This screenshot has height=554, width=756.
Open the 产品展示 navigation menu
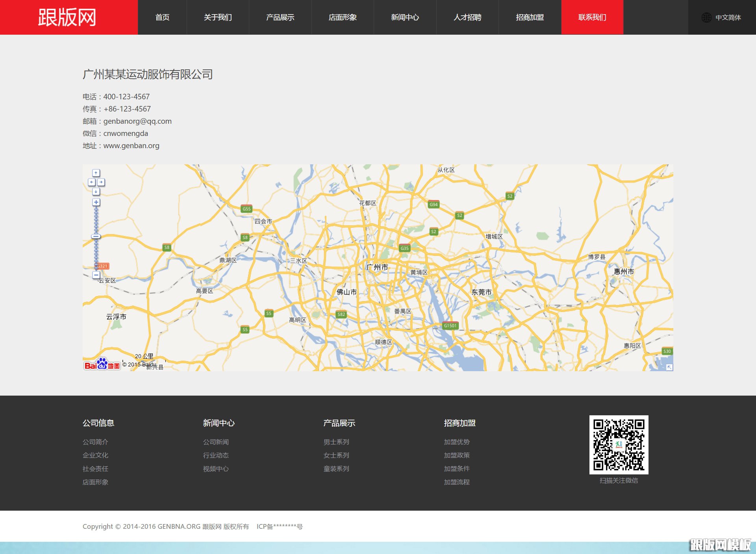(x=280, y=17)
